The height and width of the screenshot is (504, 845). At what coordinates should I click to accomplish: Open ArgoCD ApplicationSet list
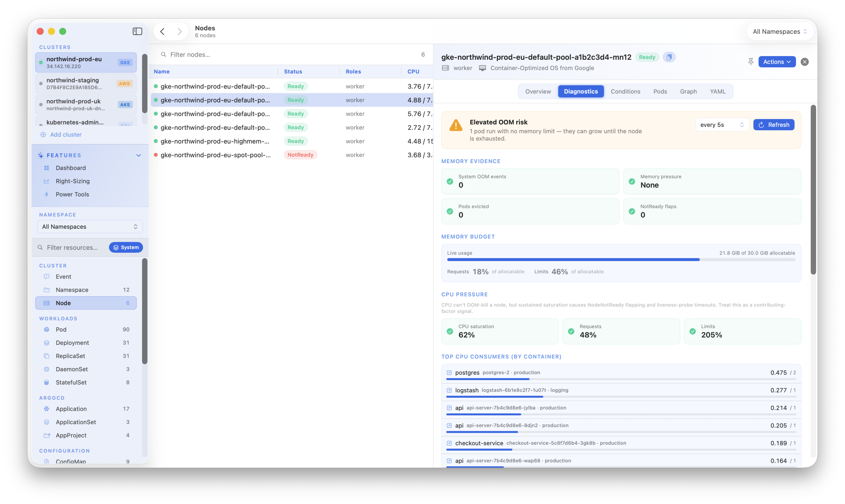click(86, 422)
